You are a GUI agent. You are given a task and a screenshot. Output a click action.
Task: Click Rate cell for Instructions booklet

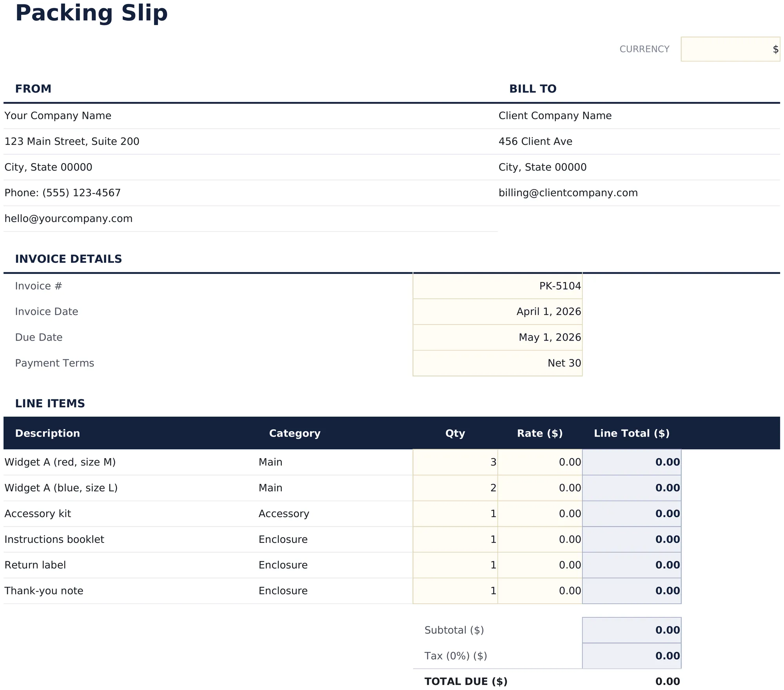(x=540, y=539)
